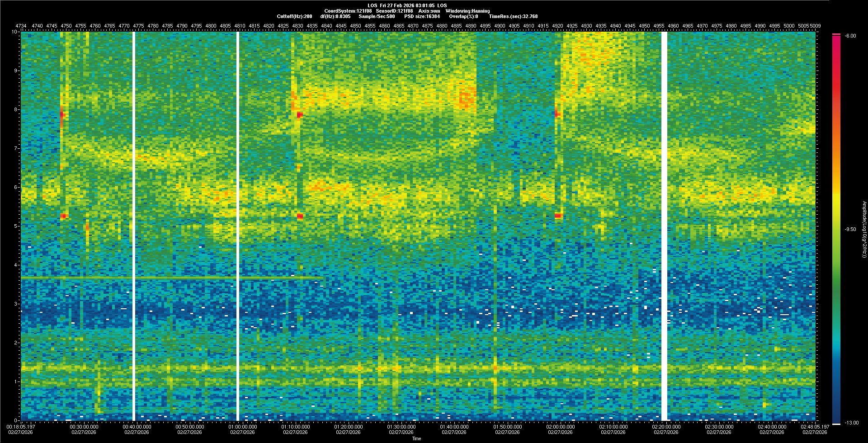Image resolution: width=868 pixels, height=443 pixels.
Task: Select the "Cuttoff(Hz):200" parameter text
Action: click(294, 16)
